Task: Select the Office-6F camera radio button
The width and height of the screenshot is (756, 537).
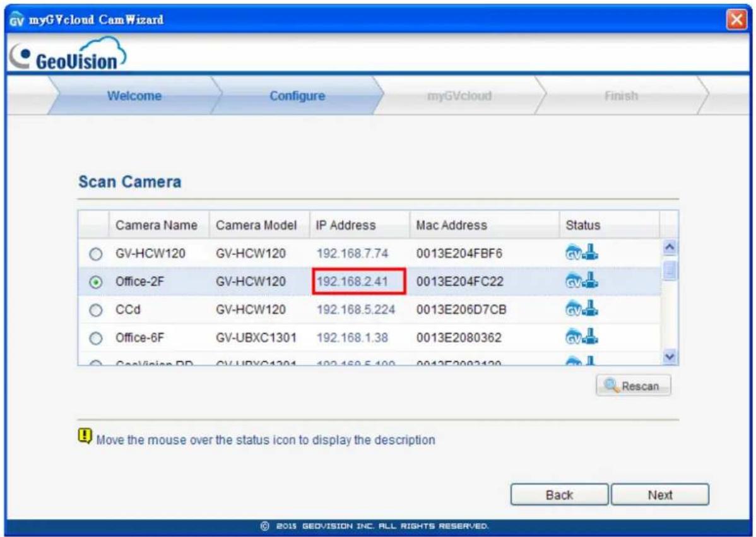Action: point(96,338)
